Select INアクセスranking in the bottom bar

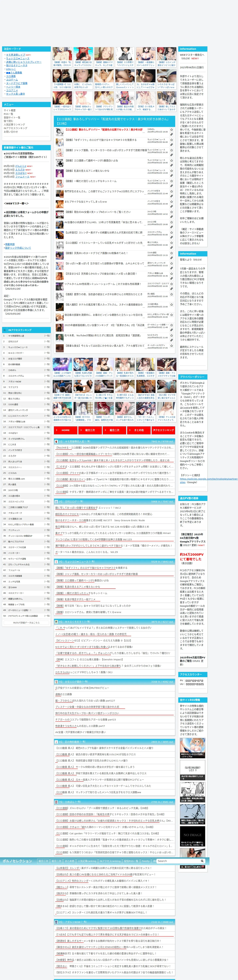pyautogui.click(x=110, y=861)
